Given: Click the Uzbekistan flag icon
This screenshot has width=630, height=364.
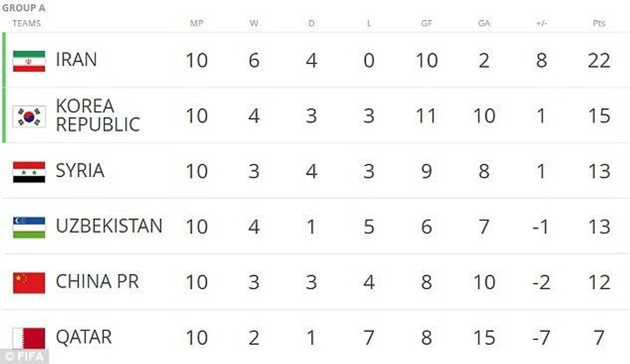Looking at the screenshot, I should tap(29, 227).
